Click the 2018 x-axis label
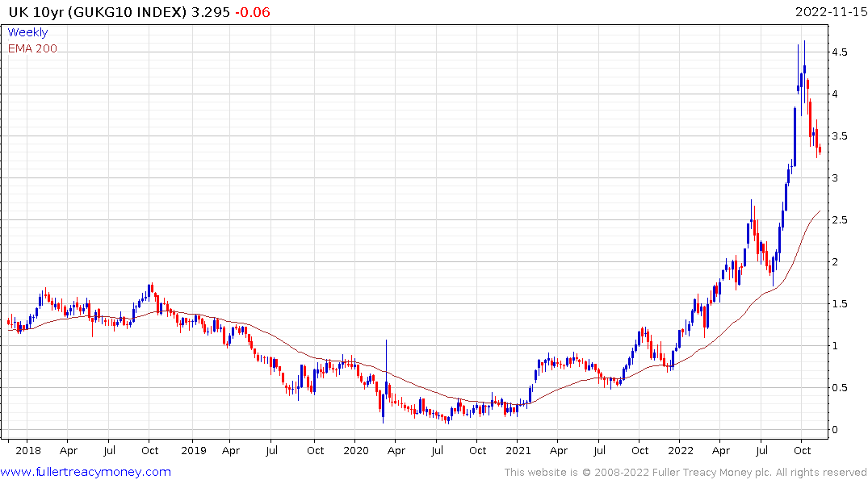The height and width of the screenshot is (484, 868). (x=28, y=450)
